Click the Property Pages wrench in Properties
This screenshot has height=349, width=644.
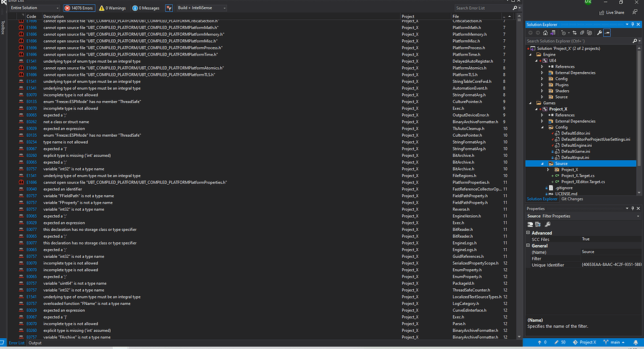pos(548,224)
